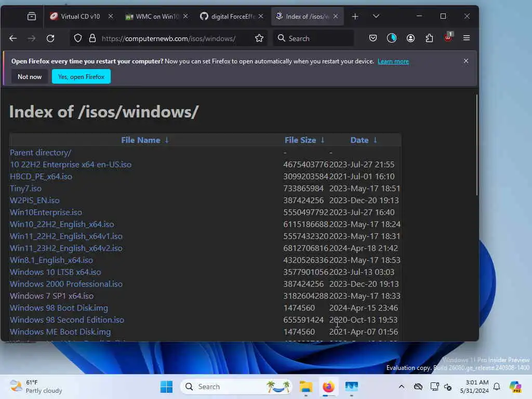The width and height of the screenshot is (532, 399).
Task: Download W2PIS_EN.iso
Action: (35, 200)
